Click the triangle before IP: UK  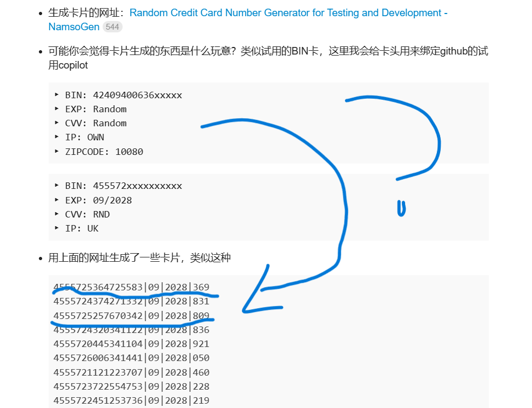pyautogui.click(x=57, y=228)
